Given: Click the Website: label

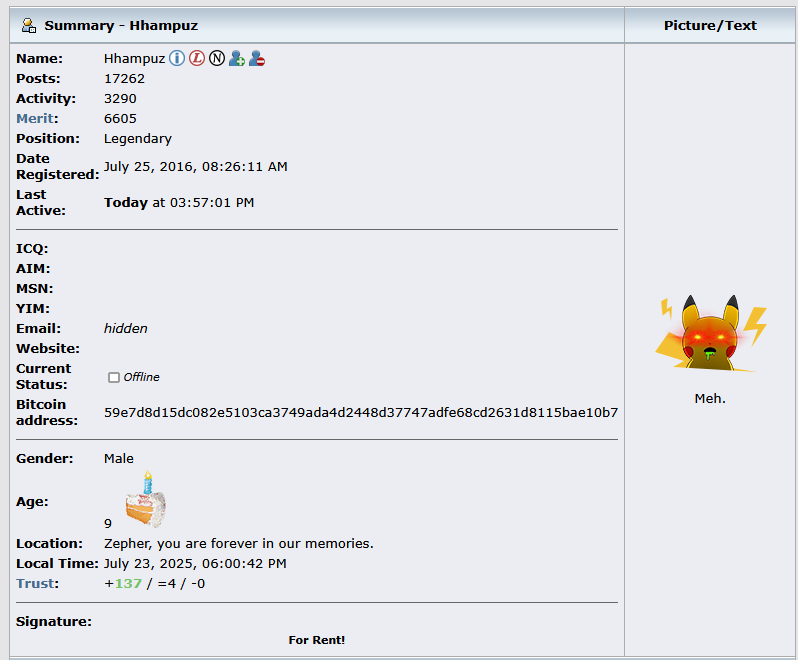Looking at the screenshot, I should pos(48,349).
